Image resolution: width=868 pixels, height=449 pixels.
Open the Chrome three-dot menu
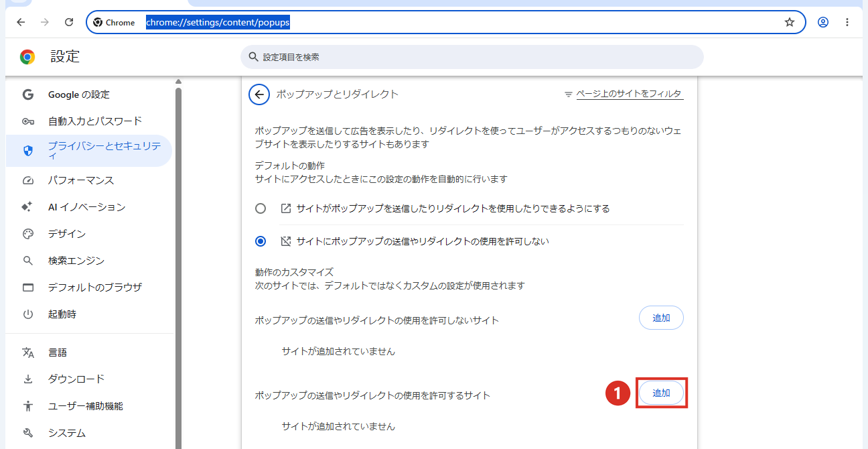847,22
